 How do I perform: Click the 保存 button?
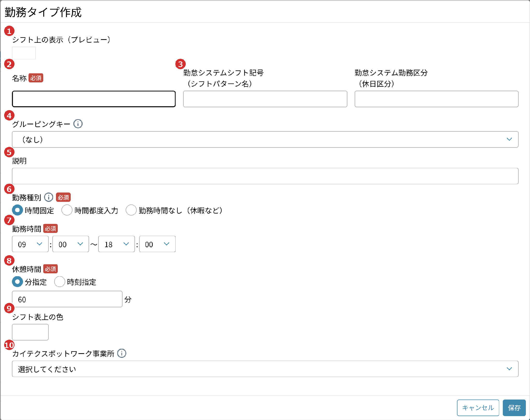pyautogui.click(x=514, y=408)
